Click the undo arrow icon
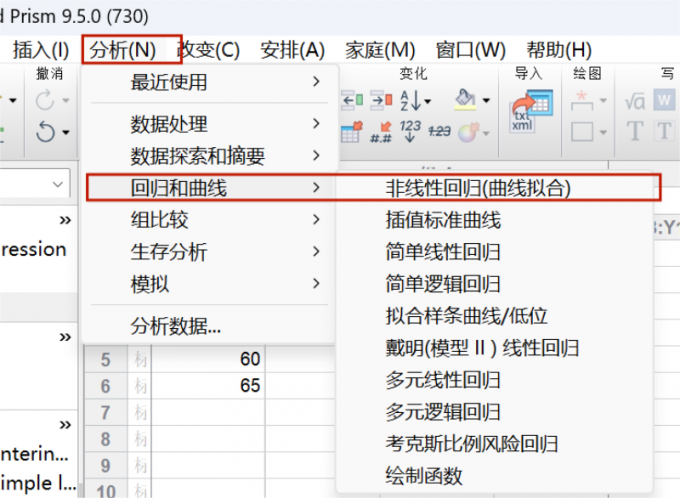This screenshot has height=498, width=680. pos(45,132)
